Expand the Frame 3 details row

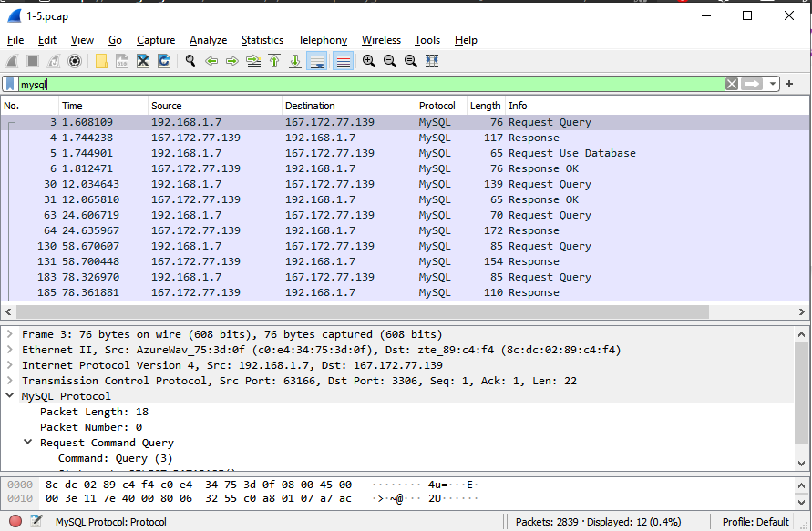[9, 334]
